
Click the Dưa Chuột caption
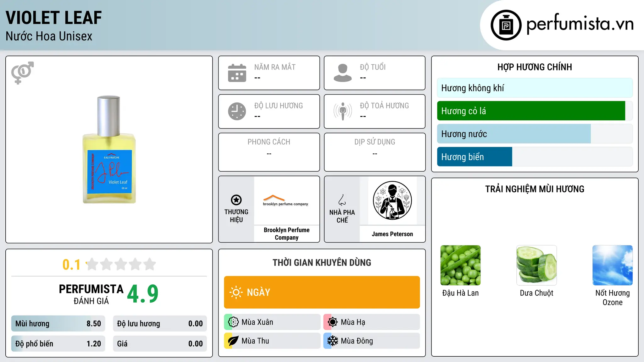(536, 293)
